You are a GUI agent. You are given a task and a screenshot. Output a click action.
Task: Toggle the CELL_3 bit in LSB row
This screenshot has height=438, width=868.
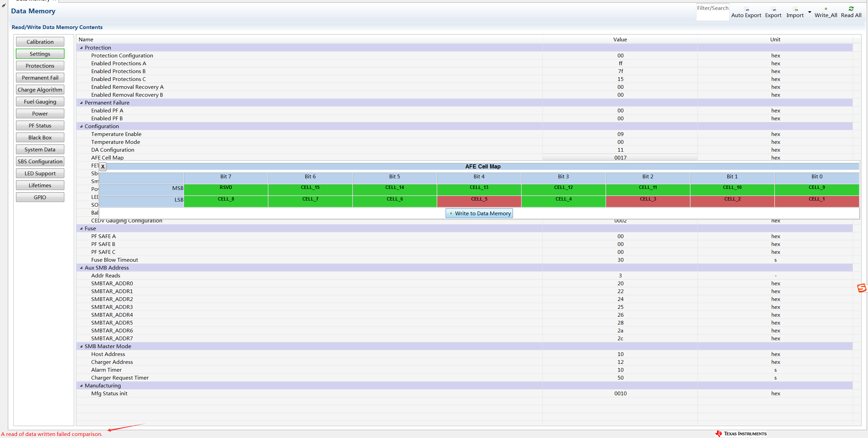click(x=648, y=201)
